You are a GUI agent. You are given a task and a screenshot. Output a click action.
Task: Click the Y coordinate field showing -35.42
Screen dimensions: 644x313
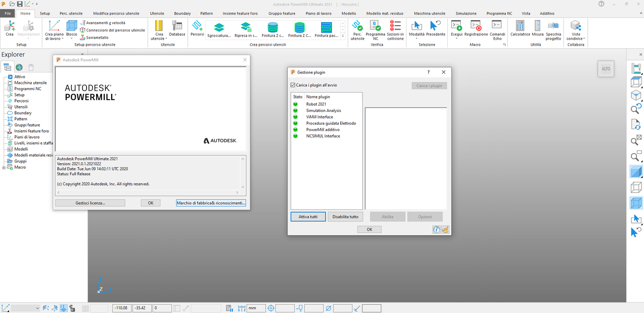(141, 308)
